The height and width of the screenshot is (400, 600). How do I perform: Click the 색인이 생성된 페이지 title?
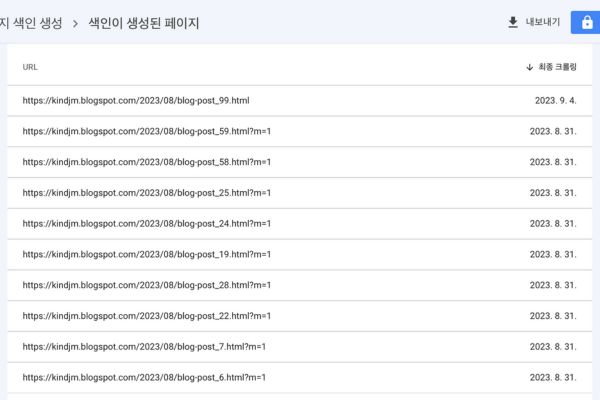144,23
